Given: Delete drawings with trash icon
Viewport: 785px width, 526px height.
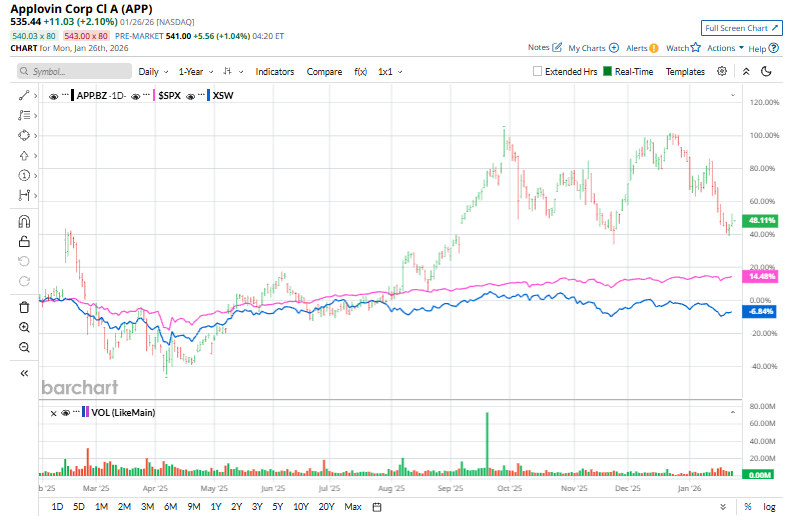Looking at the screenshot, I should pyautogui.click(x=24, y=307).
